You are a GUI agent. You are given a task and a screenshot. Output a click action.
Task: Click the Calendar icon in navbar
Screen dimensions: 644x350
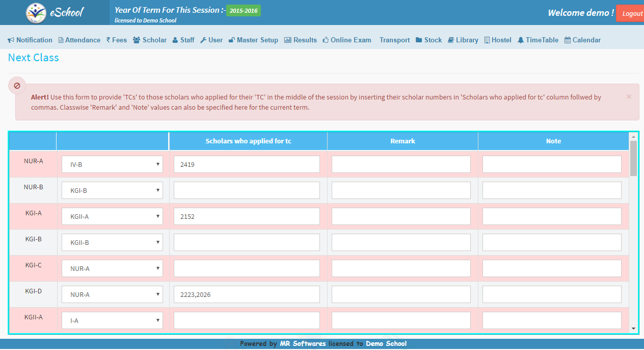pos(567,40)
